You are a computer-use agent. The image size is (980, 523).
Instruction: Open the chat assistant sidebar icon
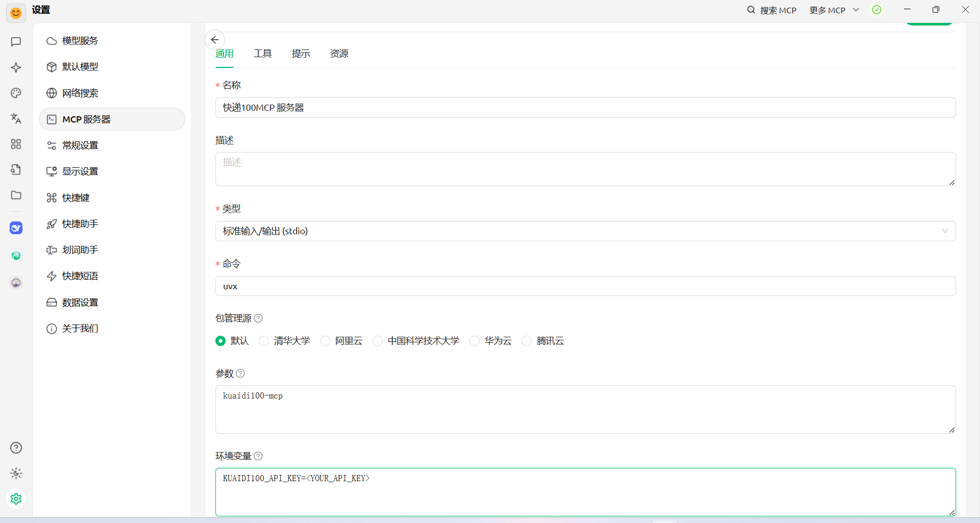16,42
